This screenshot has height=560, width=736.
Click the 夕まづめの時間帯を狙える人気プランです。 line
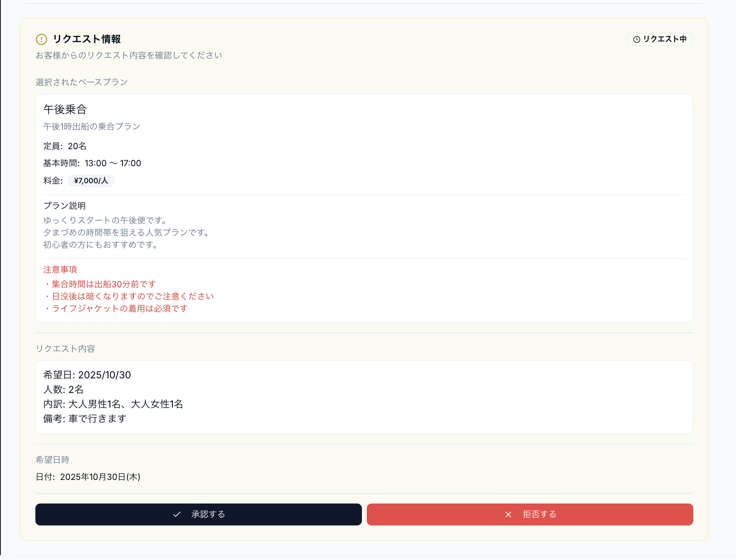point(126,232)
